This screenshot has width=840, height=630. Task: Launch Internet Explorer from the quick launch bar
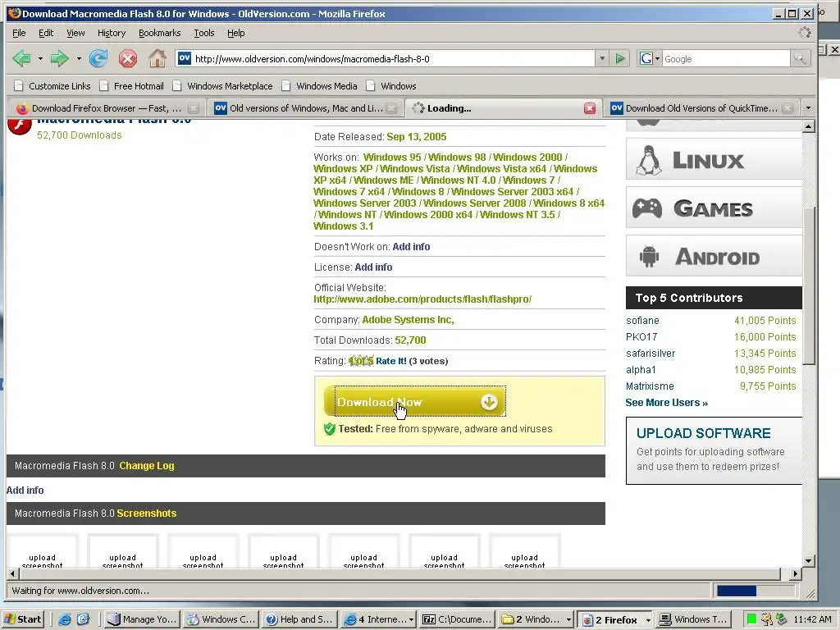[64, 619]
